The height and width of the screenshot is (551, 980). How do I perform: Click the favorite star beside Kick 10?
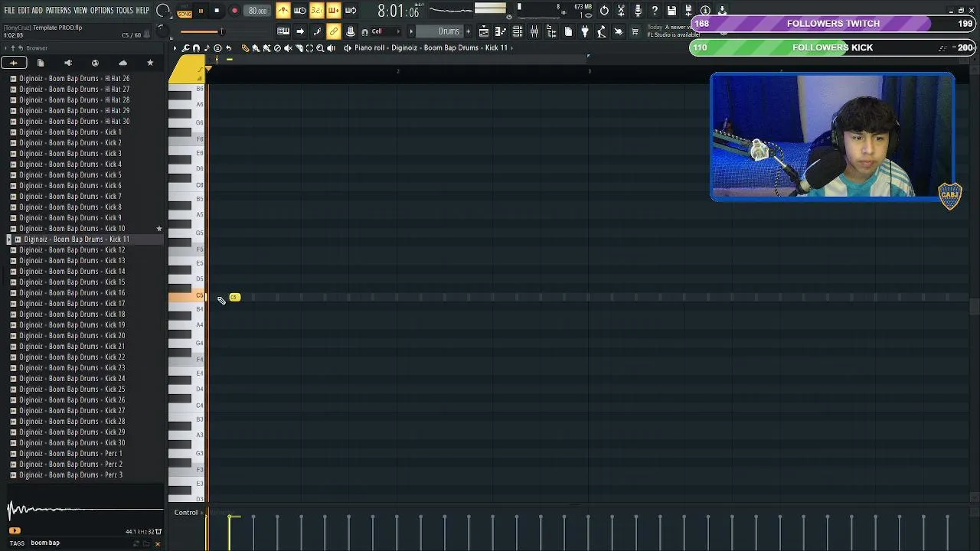(x=159, y=228)
